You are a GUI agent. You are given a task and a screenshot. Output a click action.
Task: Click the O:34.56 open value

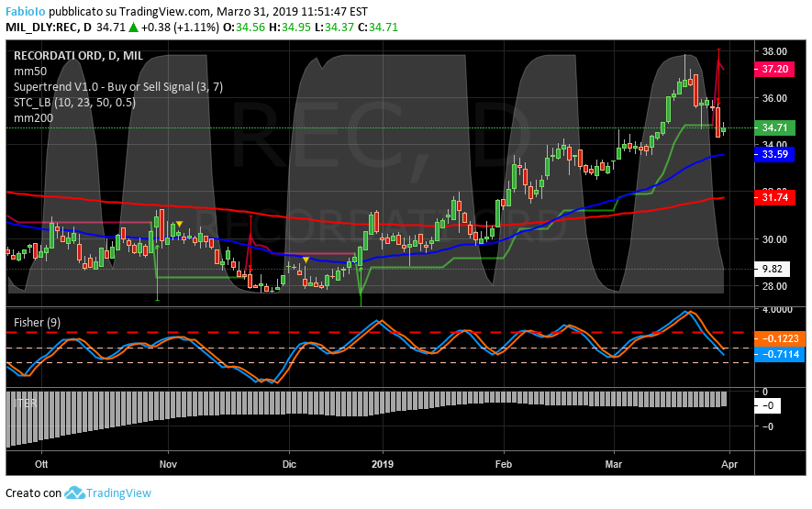tap(244, 27)
